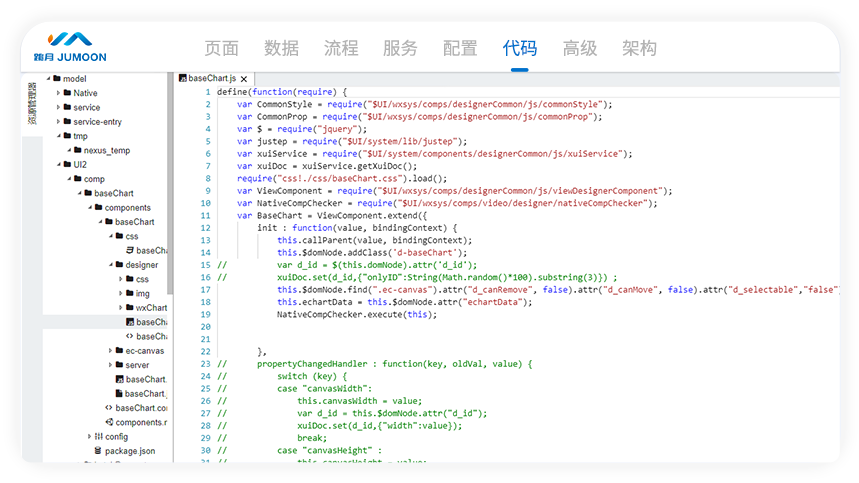
Task: Select the 配置 tab
Action: (x=460, y=48)
